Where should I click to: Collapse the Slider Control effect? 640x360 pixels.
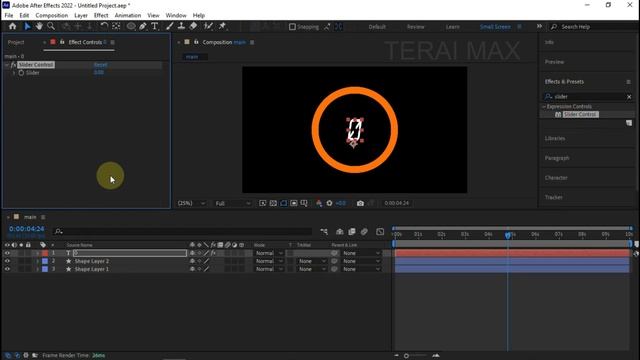[7, 65]
